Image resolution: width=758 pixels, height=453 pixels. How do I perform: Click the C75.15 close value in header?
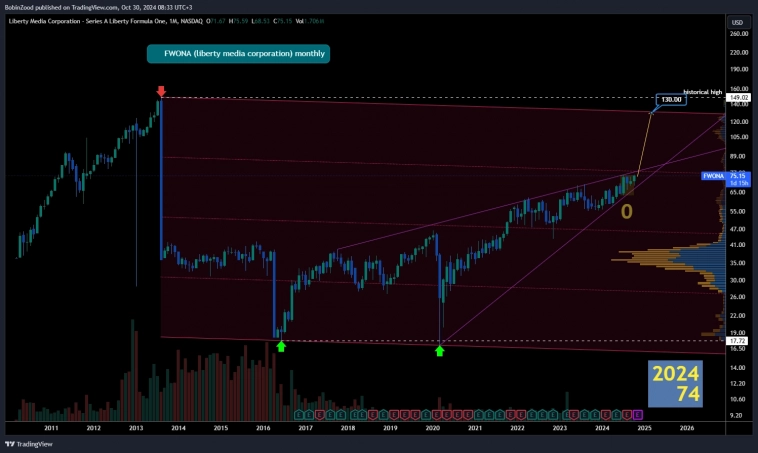pos(283,21)
